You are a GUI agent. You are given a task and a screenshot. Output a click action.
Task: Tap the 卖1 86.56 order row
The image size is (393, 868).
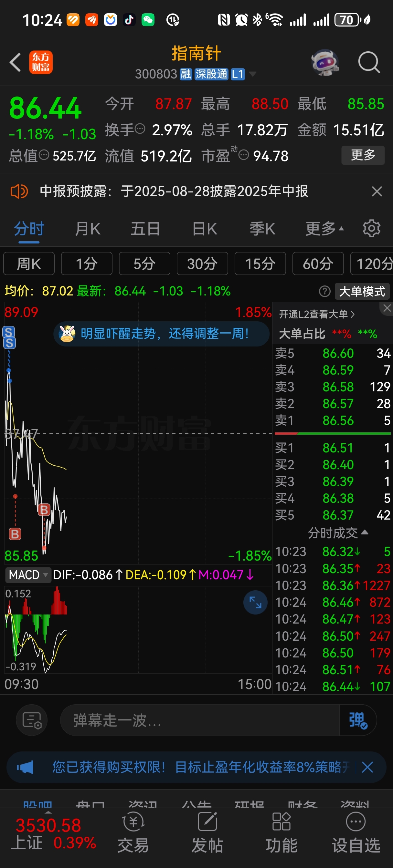333,420
